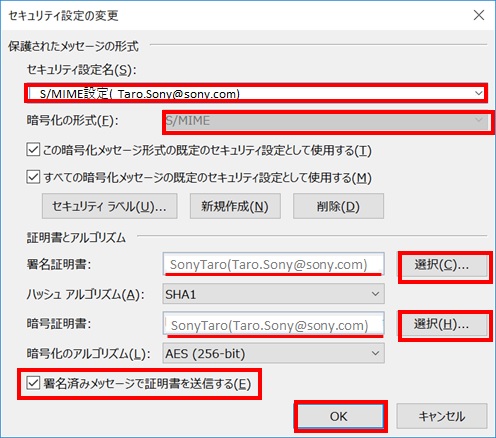Toggle 署名済みメッセージで証明書を送信する checkbox
Viewport: 496px width, 438px height.
point(33,383)
